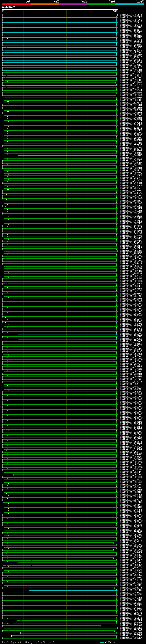The image size is (146, 644).
Task: Select hit label UniRef100_A8IBY2
Action: click(131, 15)
